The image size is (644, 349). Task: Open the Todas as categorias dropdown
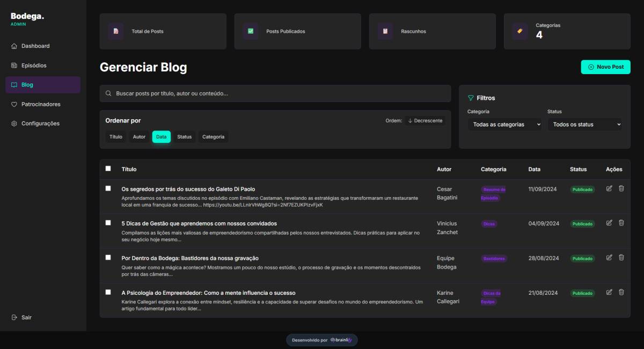[x=504, y=125]
